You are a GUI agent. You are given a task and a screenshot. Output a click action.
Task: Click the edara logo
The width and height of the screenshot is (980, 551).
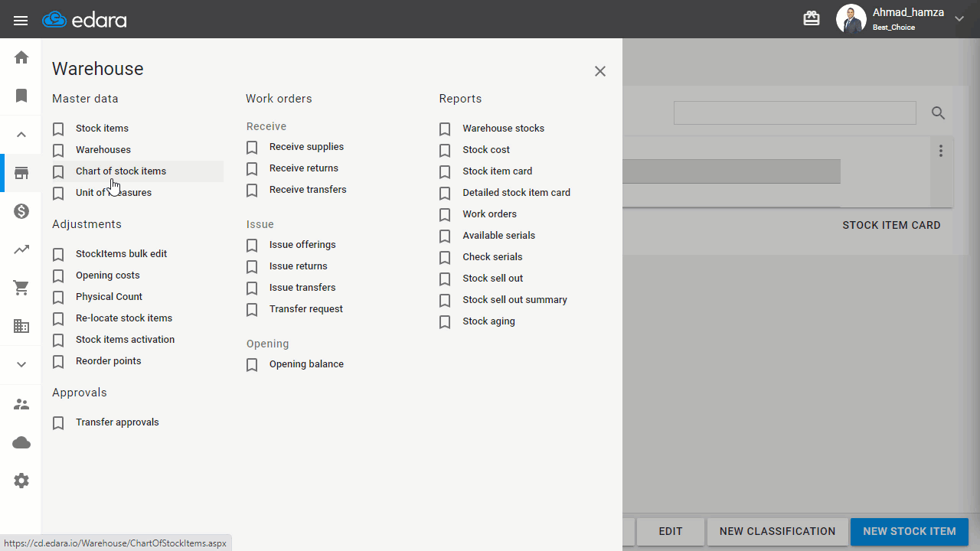pyautogui.click(x=84, y=20)
